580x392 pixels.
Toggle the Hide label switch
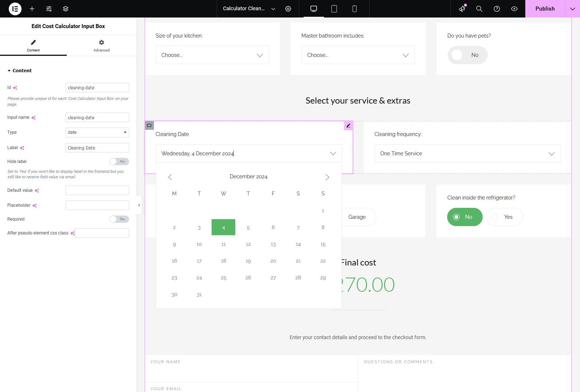[119, 162]
